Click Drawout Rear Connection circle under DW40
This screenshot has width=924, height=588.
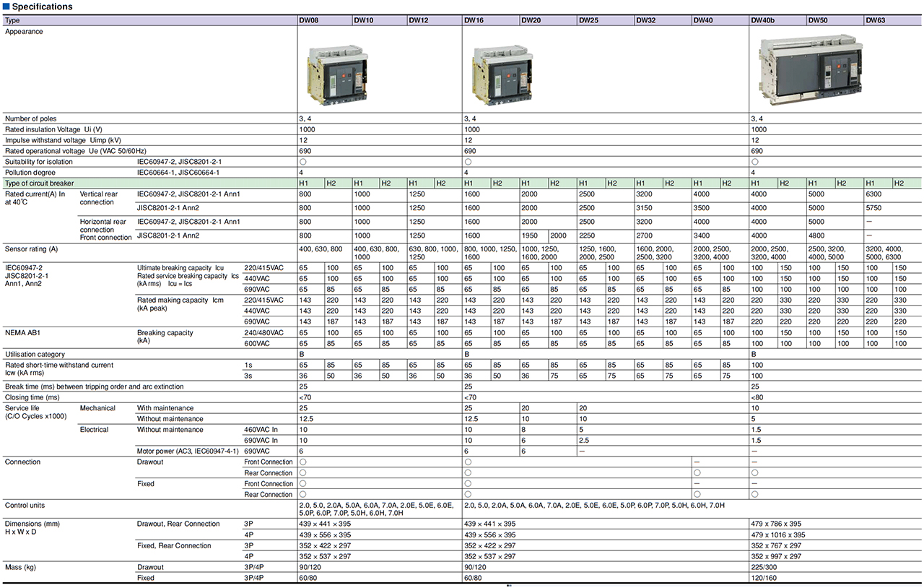pos(697,473)
